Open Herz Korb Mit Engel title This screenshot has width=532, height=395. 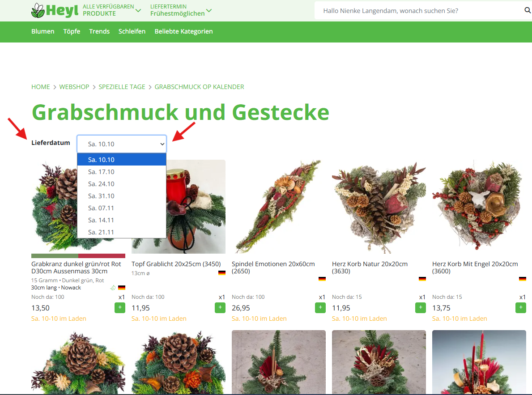(x=475, y=268)
